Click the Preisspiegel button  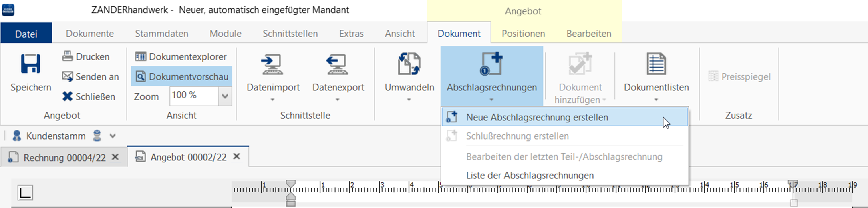click(739, 76)
